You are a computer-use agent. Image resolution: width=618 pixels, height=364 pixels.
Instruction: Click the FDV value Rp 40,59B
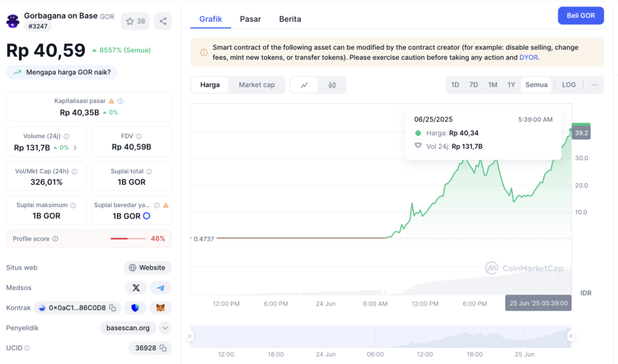(x=132, y=147)
